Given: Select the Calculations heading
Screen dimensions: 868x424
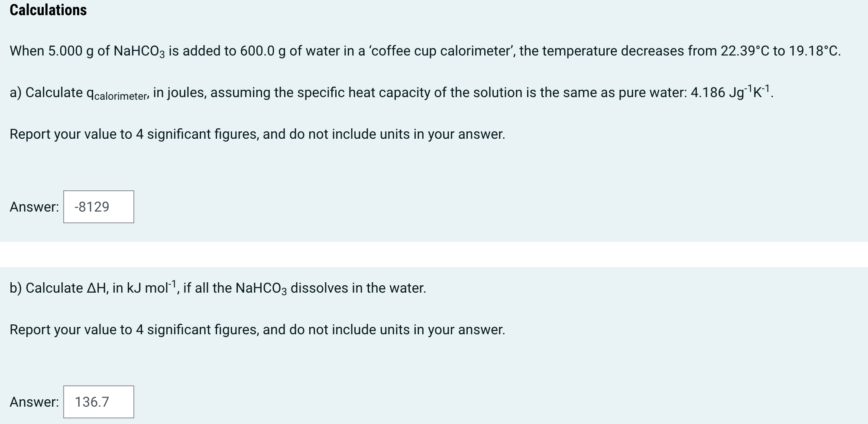Looking at the screenshot, I should [48, 10].
